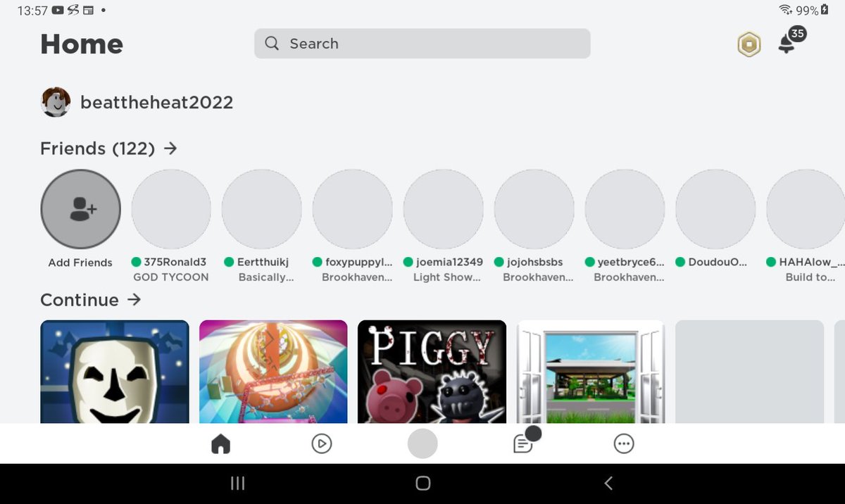Open friend DoudouO... avatar

(715, 209)
